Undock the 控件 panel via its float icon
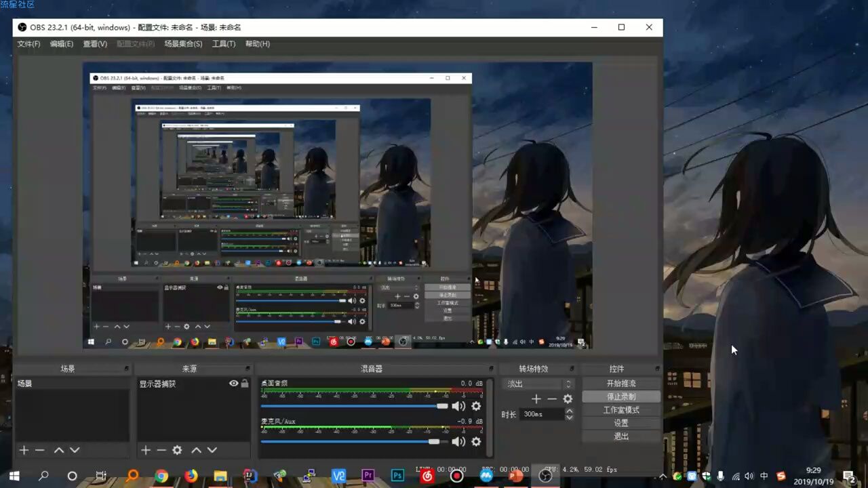Viewport: 868px width, 488px height. (x=656, y=369)
